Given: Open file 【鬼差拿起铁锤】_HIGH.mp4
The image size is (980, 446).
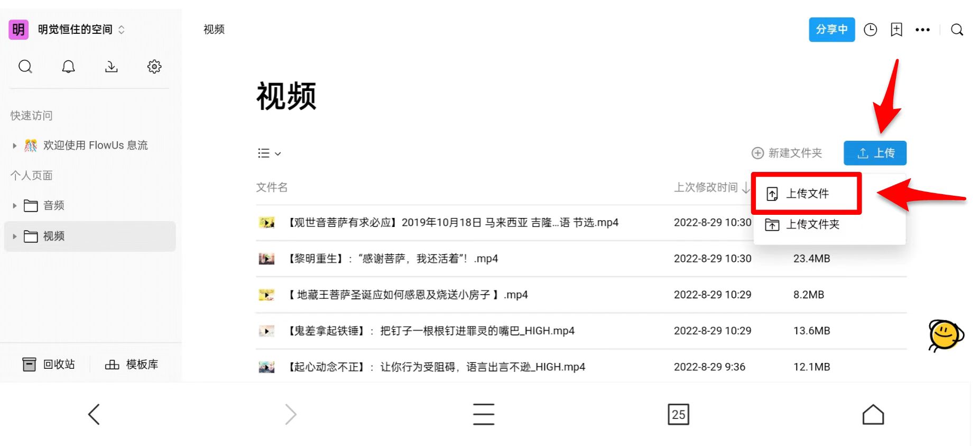Looking at the screenshot, I should click(431, 331).
